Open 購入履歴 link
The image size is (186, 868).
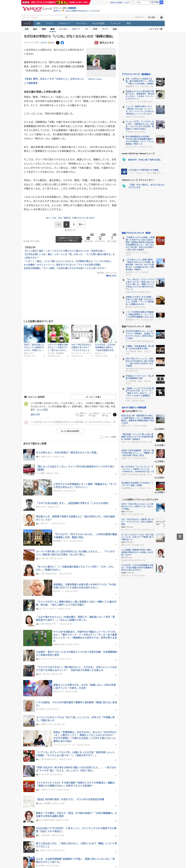click(x=152, y=17)
